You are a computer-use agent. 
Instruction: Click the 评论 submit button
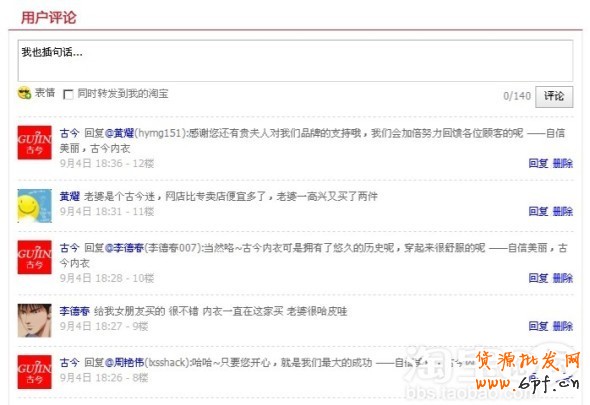pos(554,97)
